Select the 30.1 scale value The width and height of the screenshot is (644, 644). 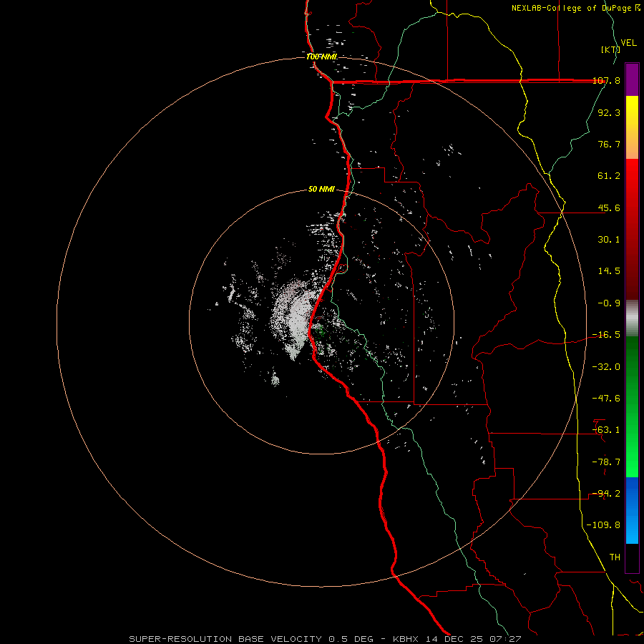click(x=609, y=240)
